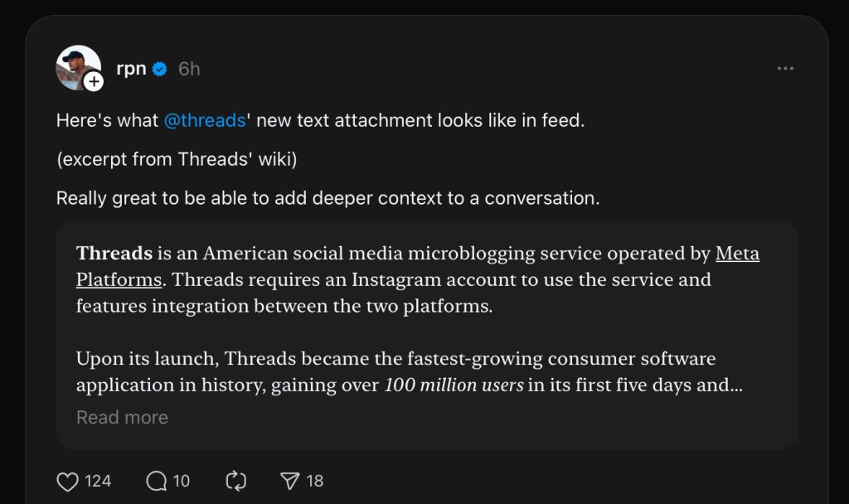Like the post with the heart icon
Viewport: 849px width, 504px height.
click(68, 481)
